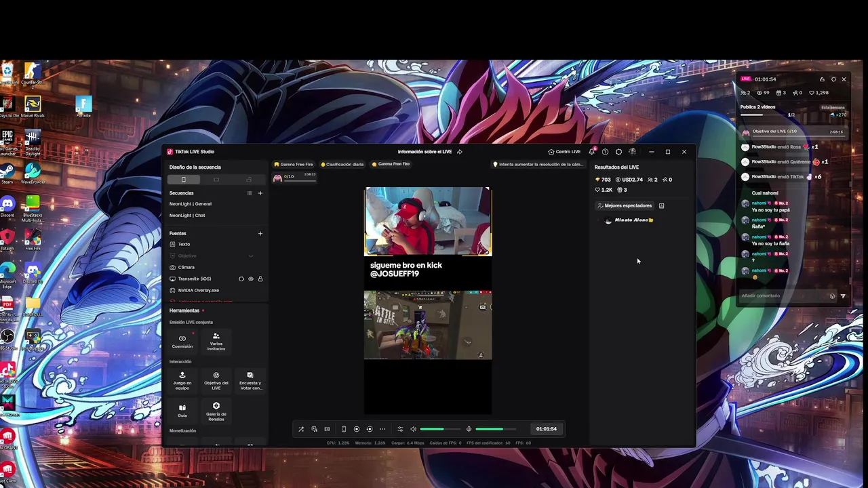
Task: Click the magic wand effects icon
Action: [301, 429]
